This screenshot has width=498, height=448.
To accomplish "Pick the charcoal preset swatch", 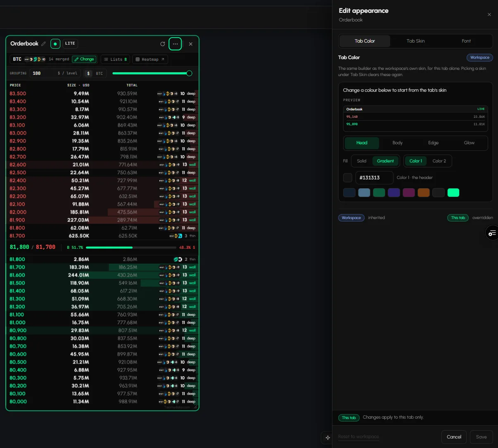I will coord(439,193).
